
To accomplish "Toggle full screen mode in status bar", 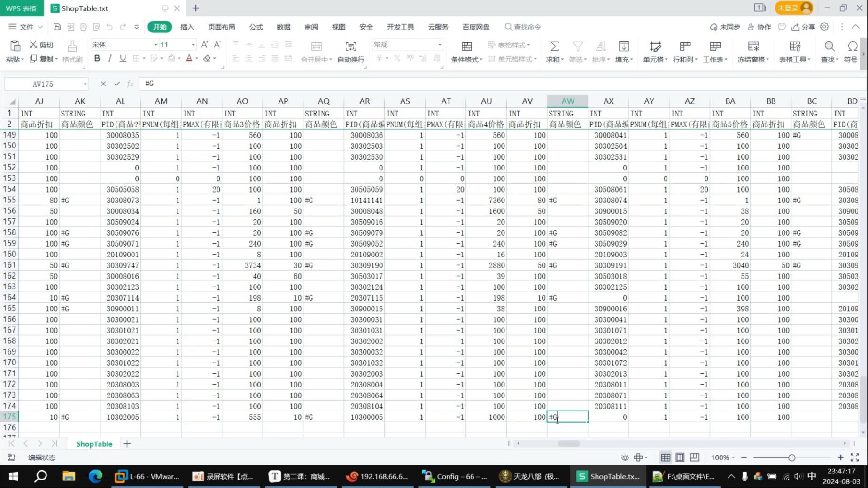I will (855, 457).
